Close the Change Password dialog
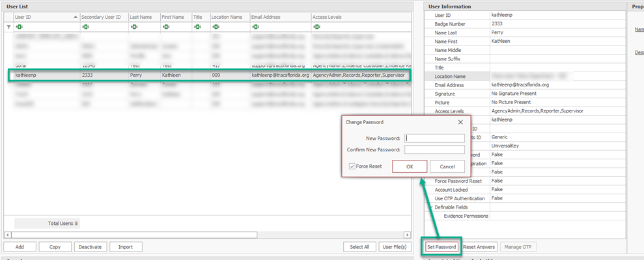This screenshot has height=260, width=644. click(x=460, y=122)
